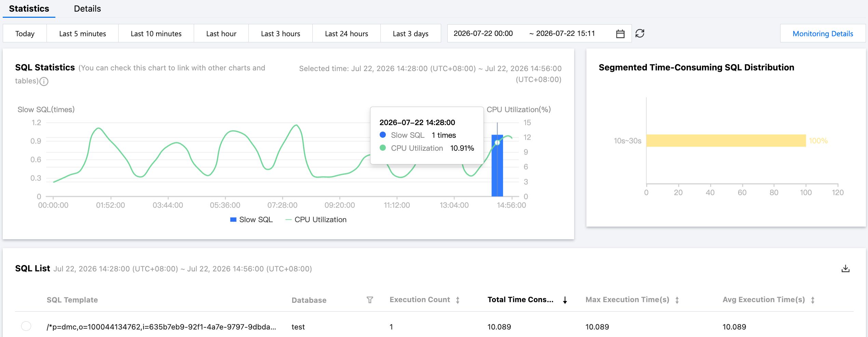Sort by Max Execution Time arrows
Viewport: 868px width, 337px height.
pos(677,300)
